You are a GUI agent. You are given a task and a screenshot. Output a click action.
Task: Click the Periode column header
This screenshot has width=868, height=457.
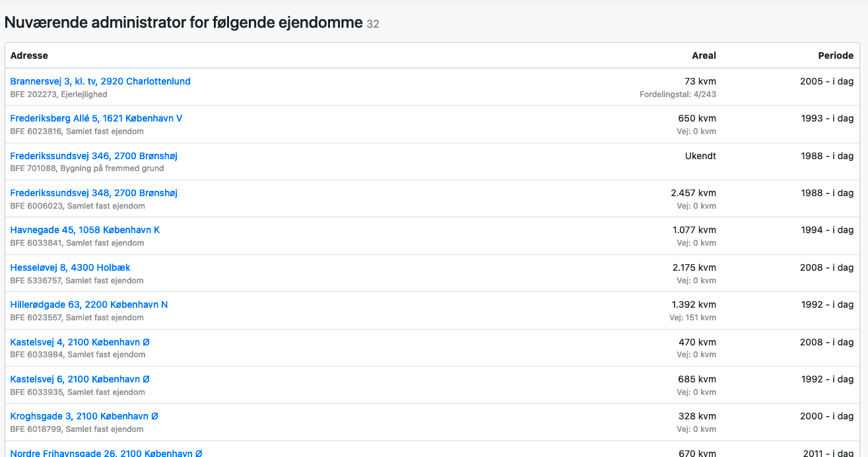click(836, 55)
